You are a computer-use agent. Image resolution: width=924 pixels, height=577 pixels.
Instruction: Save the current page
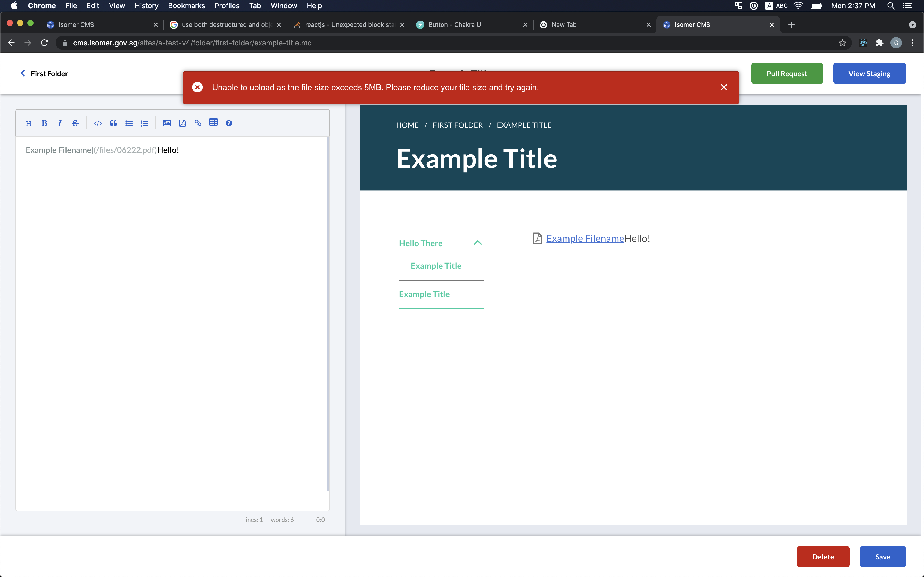pyautogui.click(x=882, y=556)
